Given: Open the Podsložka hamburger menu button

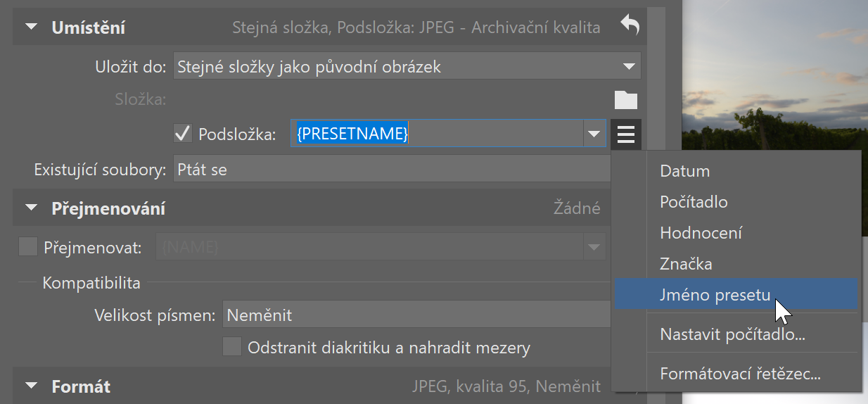Looking at the screenshot, I should point(626,134).
